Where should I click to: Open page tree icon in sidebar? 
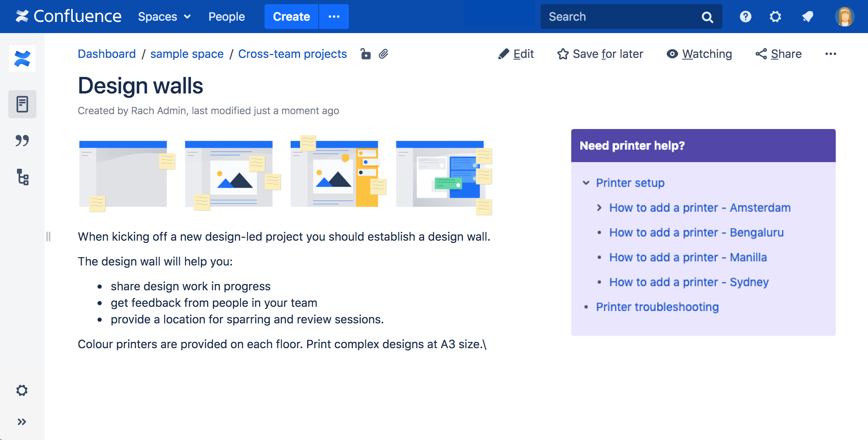click(22, 177)
